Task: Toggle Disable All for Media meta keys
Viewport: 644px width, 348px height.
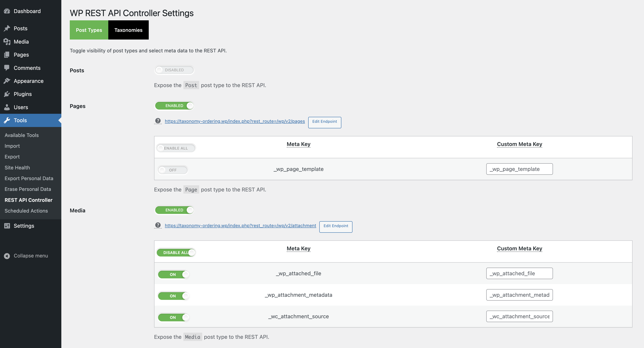Action: pos(176,252)
